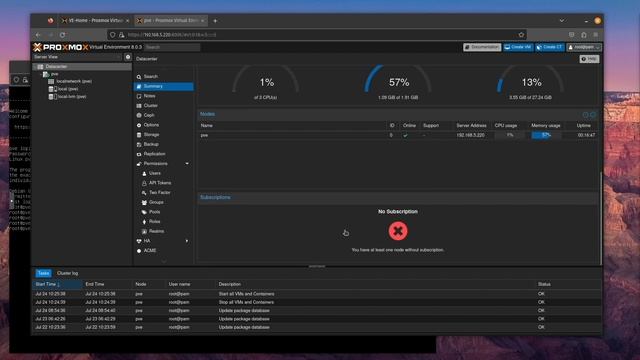The image size is (640, 360).
Task: Click the Storage database icon in menu
Action: click(x=139, y=135)
